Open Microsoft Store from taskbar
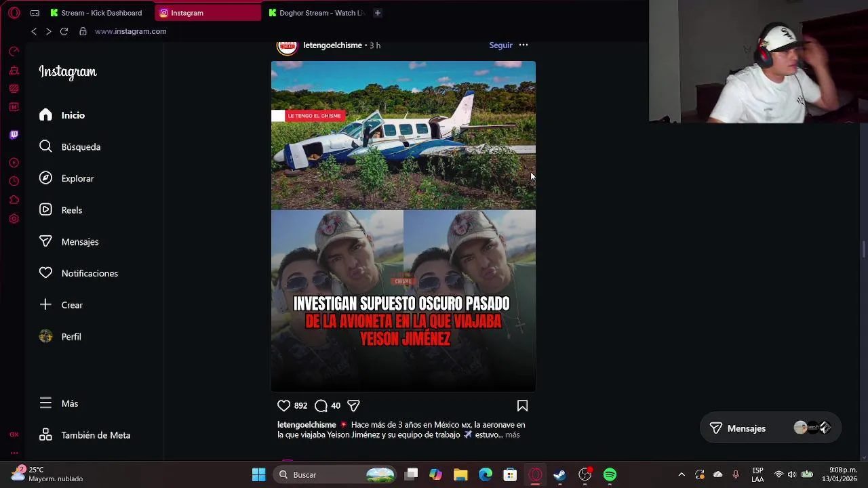This screenshot has width=868, height=488. tap(510, 474)
